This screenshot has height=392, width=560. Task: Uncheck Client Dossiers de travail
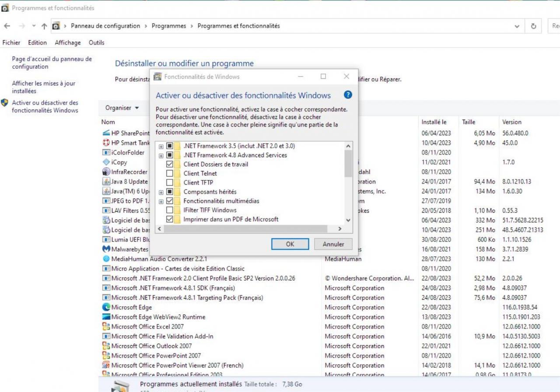[170, 164]
